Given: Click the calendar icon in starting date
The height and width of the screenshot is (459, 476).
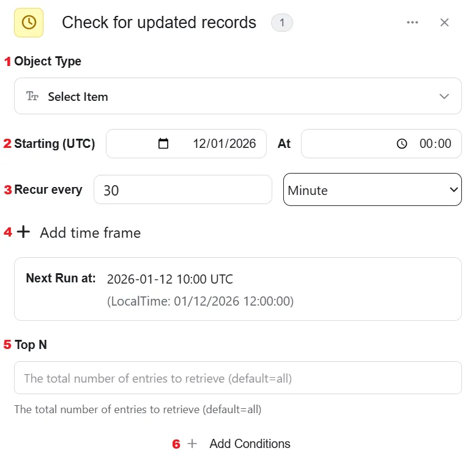Looking at the screenshot, I should click(163, 144).
